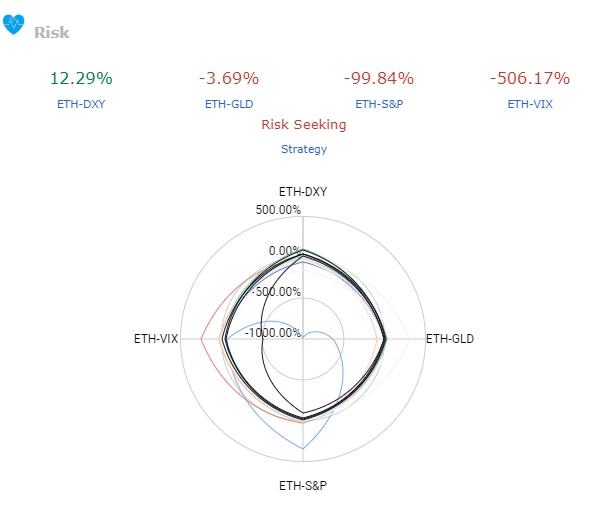Click the 500.00% radial tick label
Screen dimensions: 595x506
coord(278,210)
